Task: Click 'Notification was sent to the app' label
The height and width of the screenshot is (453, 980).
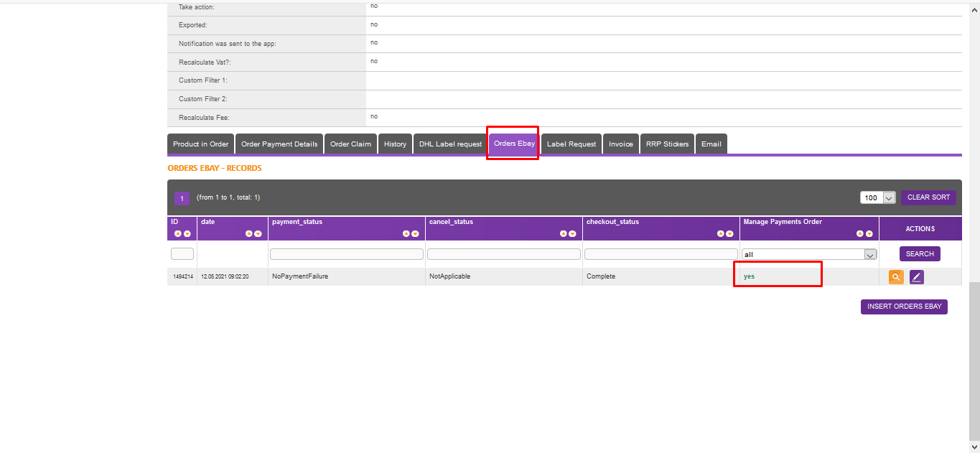Action: (x=228, y=44)
